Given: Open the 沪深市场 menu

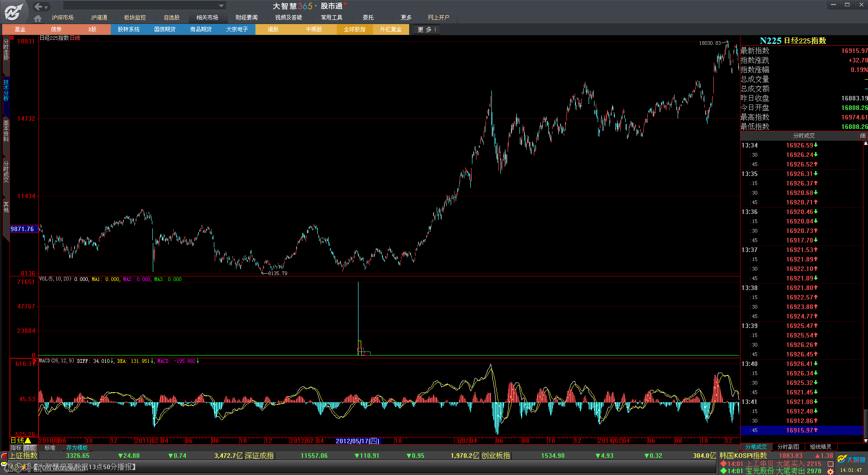Looking at the screenshot, I should click(62, 18).
